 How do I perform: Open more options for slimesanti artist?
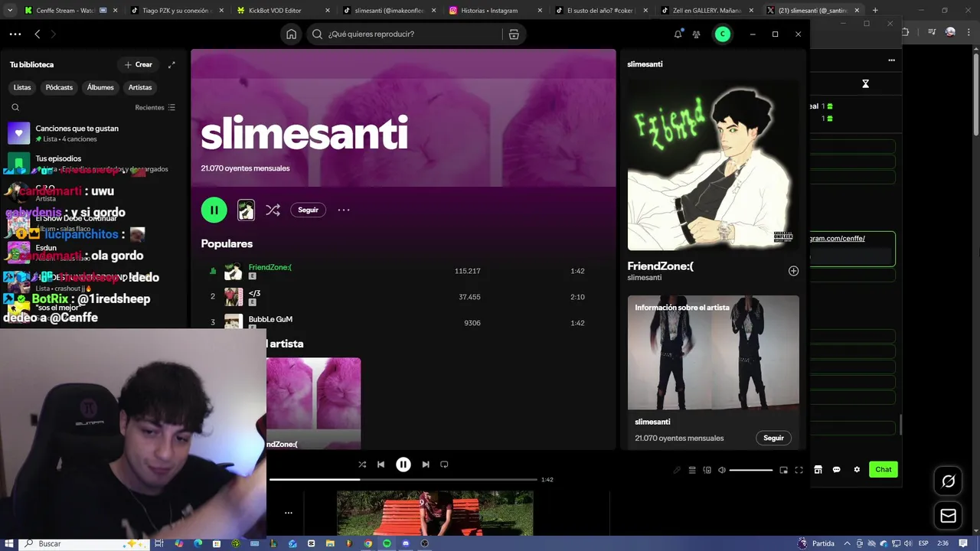tap(344, 210)
